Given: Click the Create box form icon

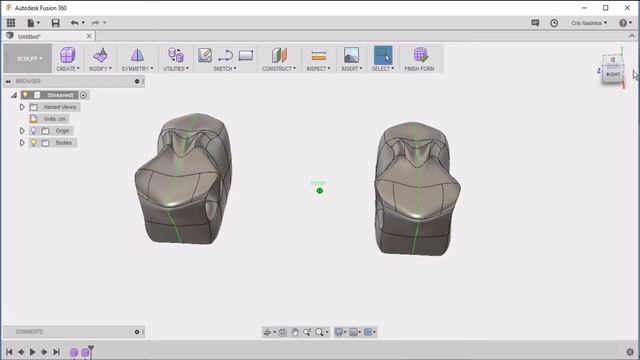Looking at the screenshot, I should pyautogui.click(x=68, y=55).
